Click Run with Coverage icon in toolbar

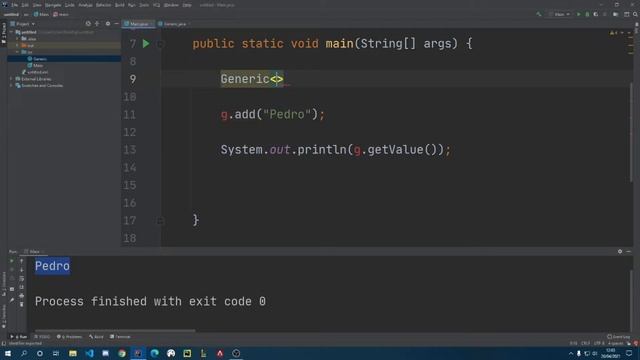(x=596, y=14)
